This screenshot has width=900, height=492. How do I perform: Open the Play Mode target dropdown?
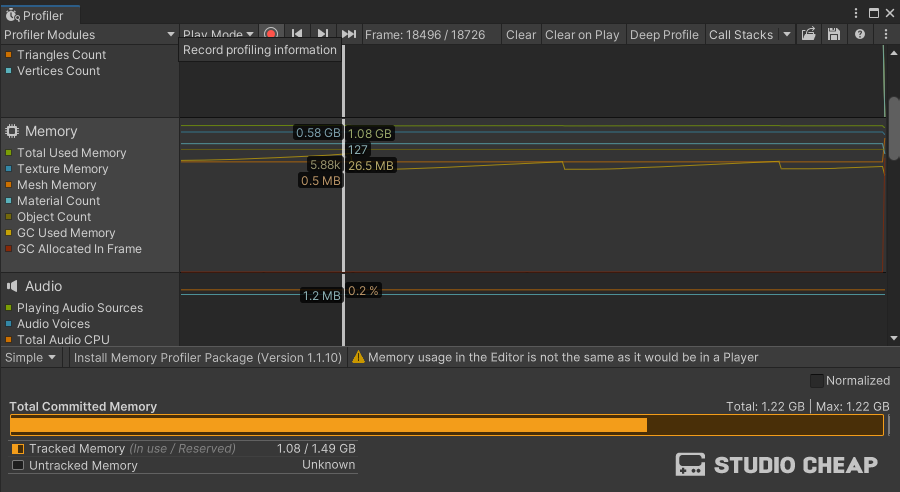click(x=218, y=34)
